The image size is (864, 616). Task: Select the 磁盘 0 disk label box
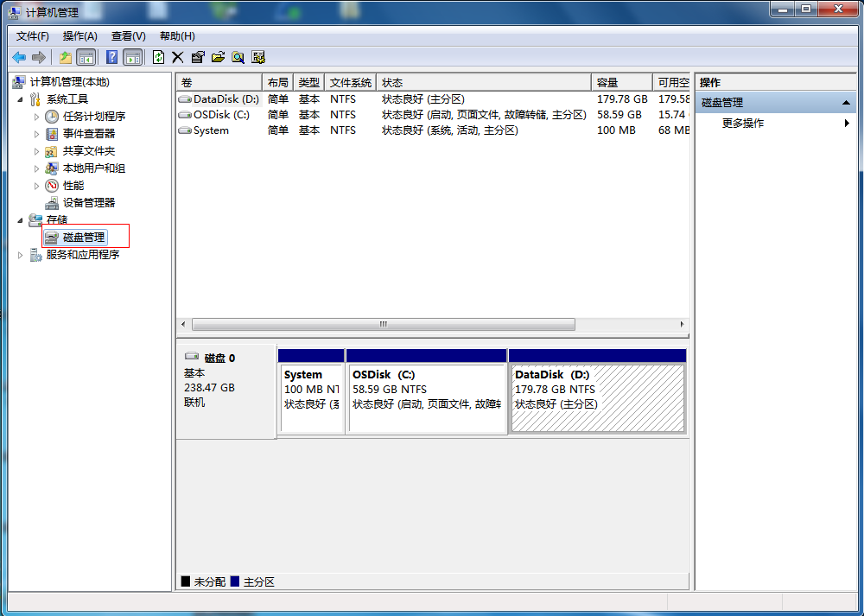tap(226, 391)
